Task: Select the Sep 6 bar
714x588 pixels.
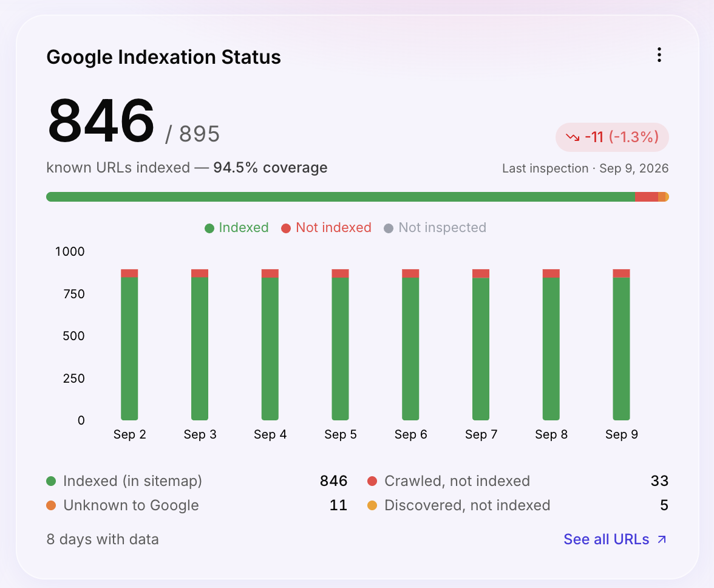Action: tap(410, 345)
